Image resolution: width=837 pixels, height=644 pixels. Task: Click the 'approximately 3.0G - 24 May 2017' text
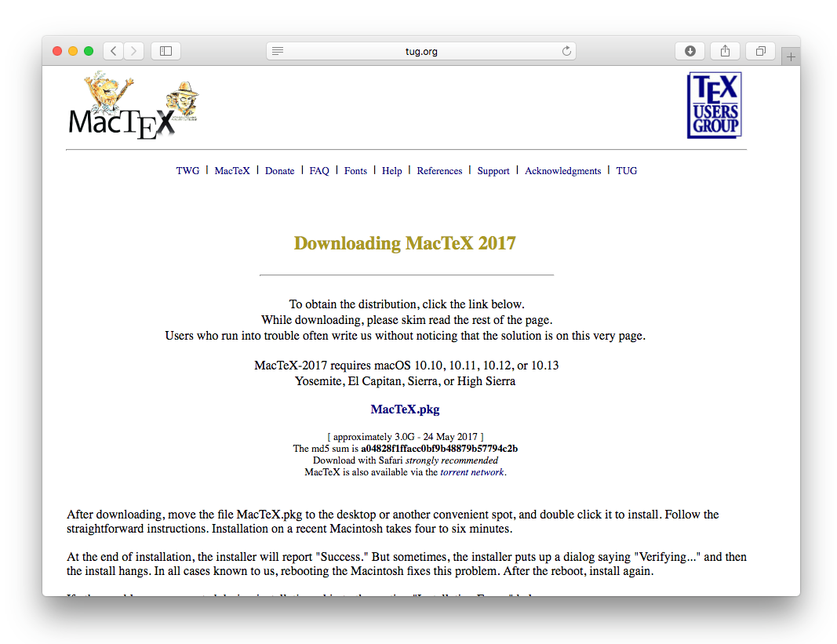click(405, 437)
